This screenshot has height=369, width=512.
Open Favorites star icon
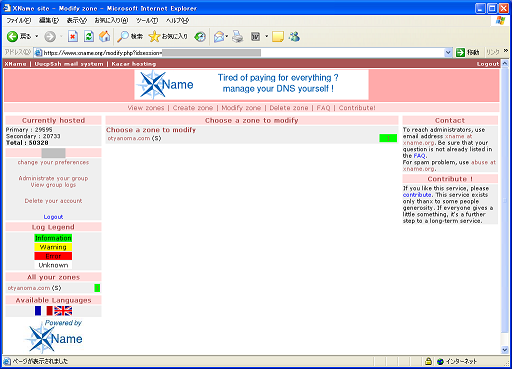coord(154,36)
